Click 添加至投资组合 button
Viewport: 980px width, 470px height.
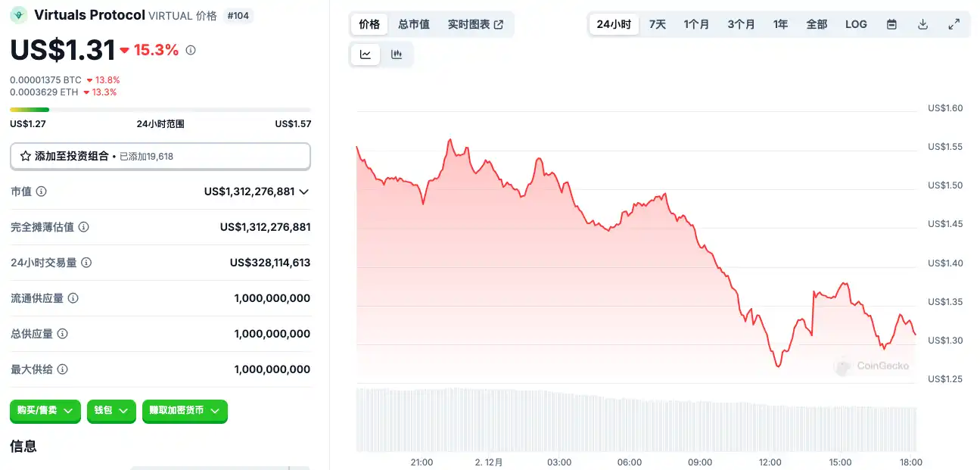pyautogui.click(x=160, y=156)
